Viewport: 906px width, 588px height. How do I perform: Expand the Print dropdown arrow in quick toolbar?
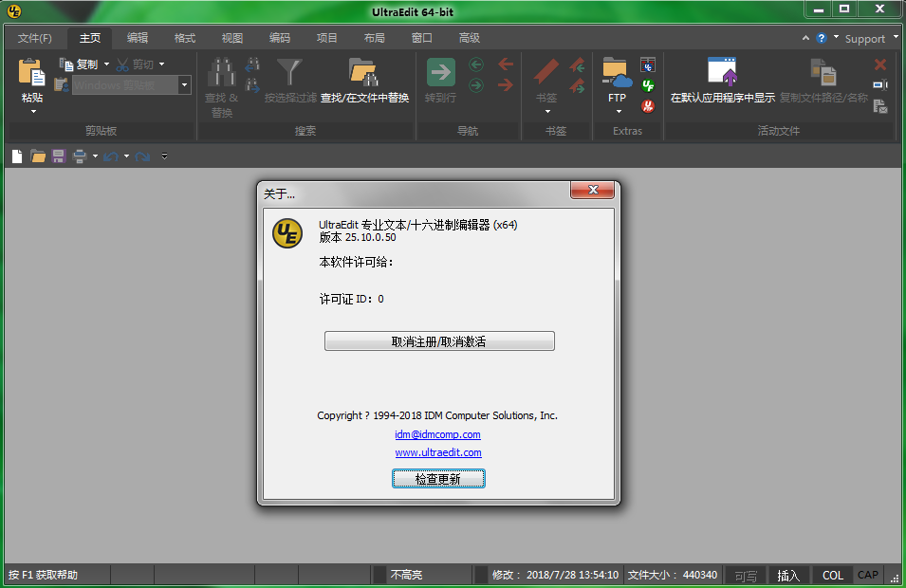95,156
